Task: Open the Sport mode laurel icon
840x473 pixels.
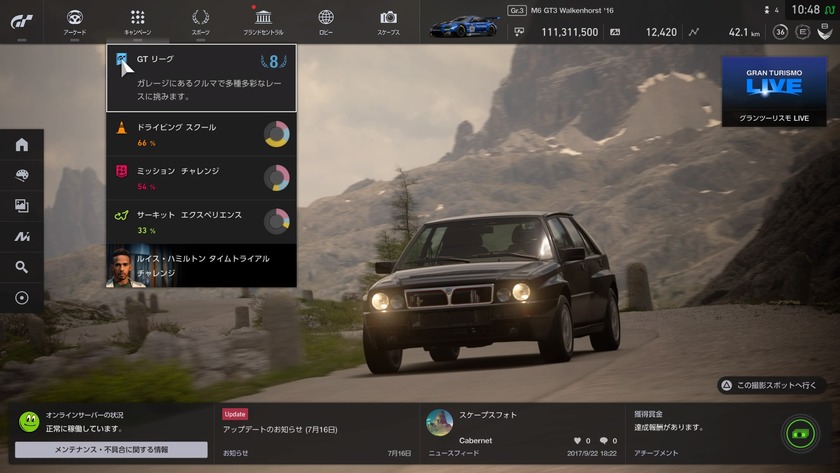Action: (x=200, y=21)
